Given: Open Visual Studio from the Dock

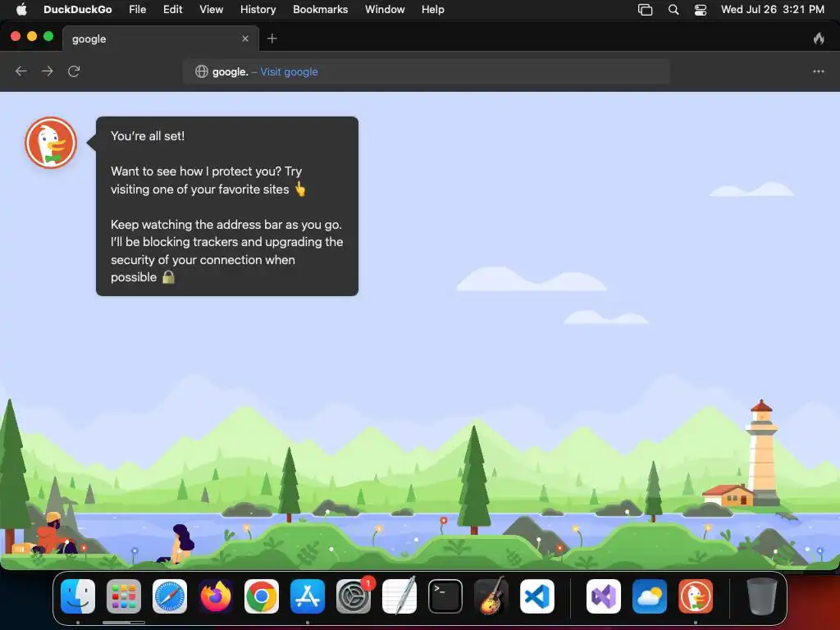Looking at the screenshot, I should (603, 596).
